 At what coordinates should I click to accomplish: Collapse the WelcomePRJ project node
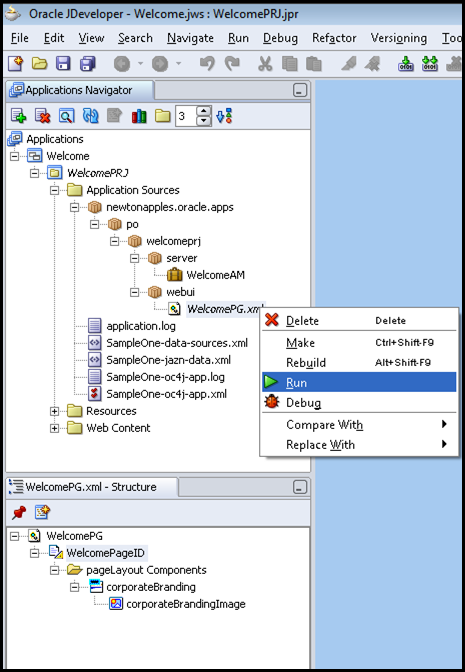[x=35, y=173]
